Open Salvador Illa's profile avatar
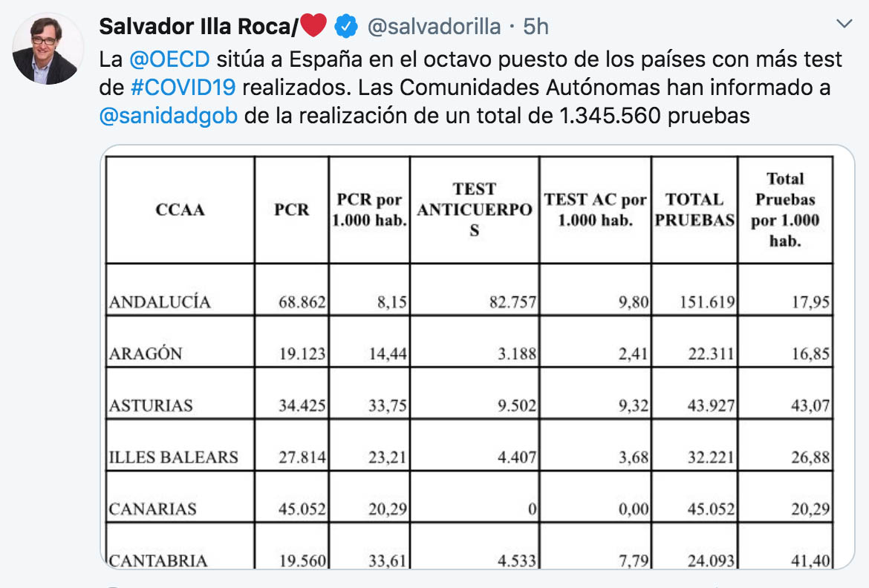The width and height of the screenshot is (869, 588). [x=48, y=50]
